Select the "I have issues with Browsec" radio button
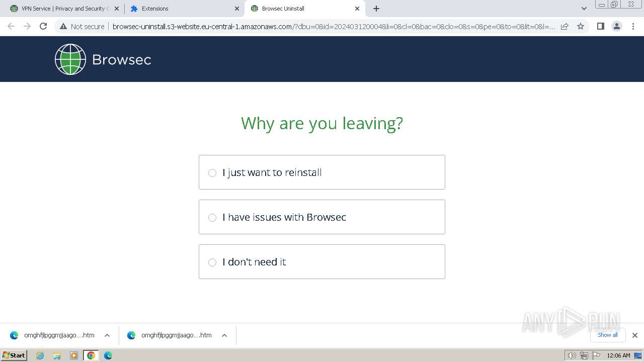 212,217
